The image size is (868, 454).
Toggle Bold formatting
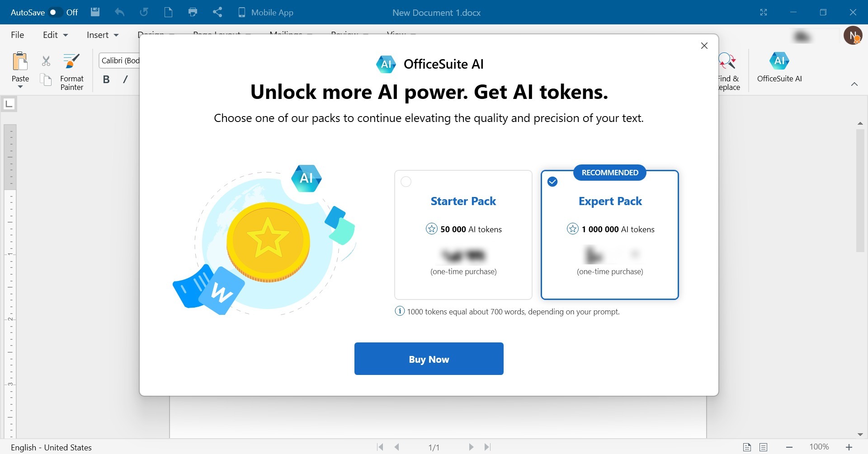106,80
